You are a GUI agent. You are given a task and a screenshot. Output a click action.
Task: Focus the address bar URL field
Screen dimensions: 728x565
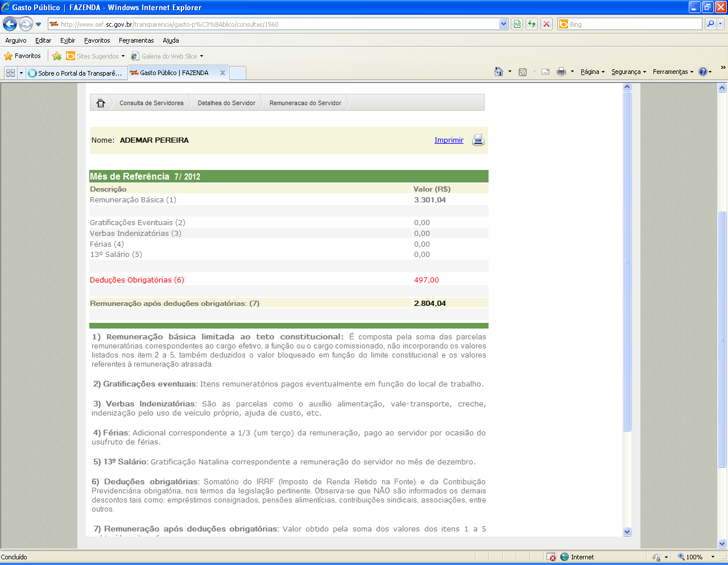tap(273, 24)
